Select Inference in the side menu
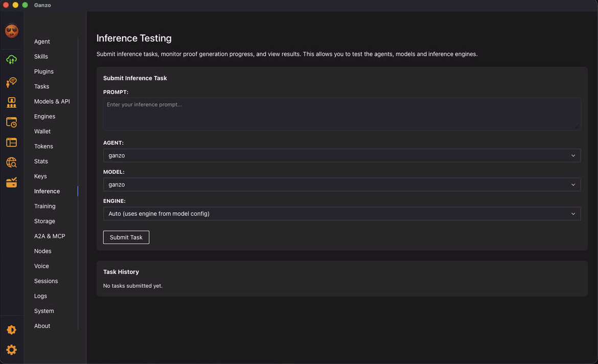 (x=47, y=191)
